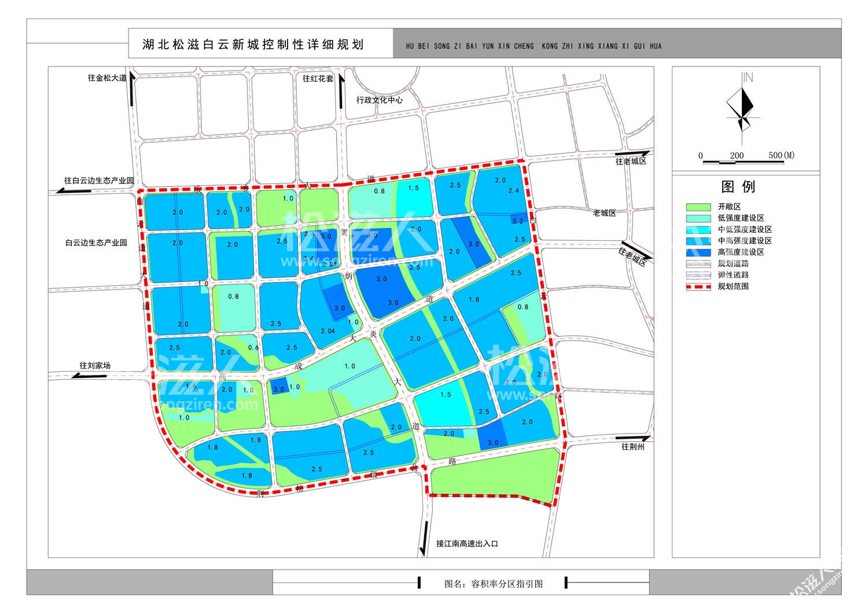868x613 pixels.
Task: Click the 图例 legend heading
Action: coord(738,187)
